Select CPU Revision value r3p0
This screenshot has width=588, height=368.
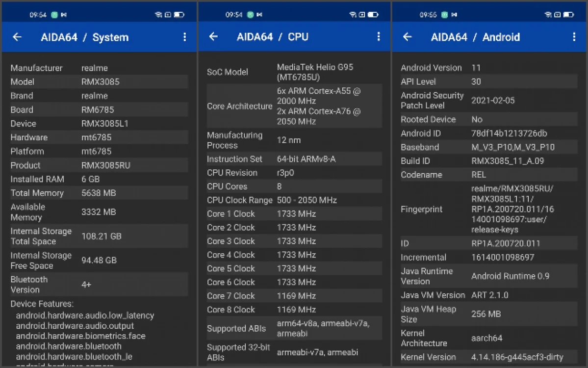285,173
